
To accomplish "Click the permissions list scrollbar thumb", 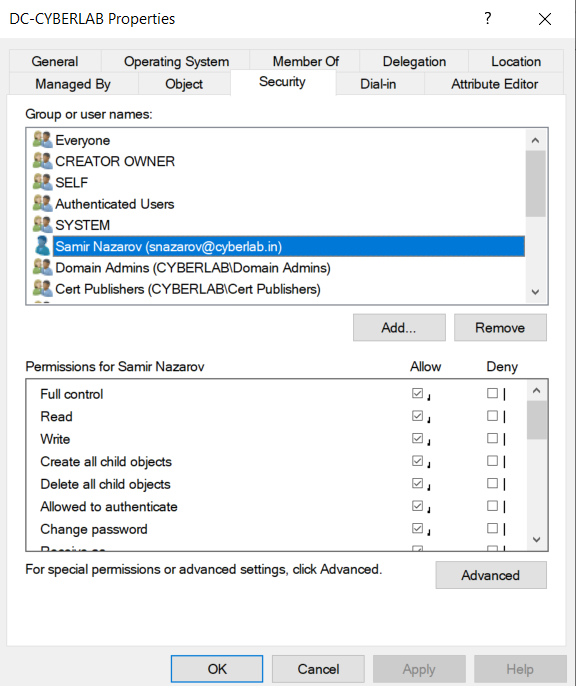I will point(537,420).
